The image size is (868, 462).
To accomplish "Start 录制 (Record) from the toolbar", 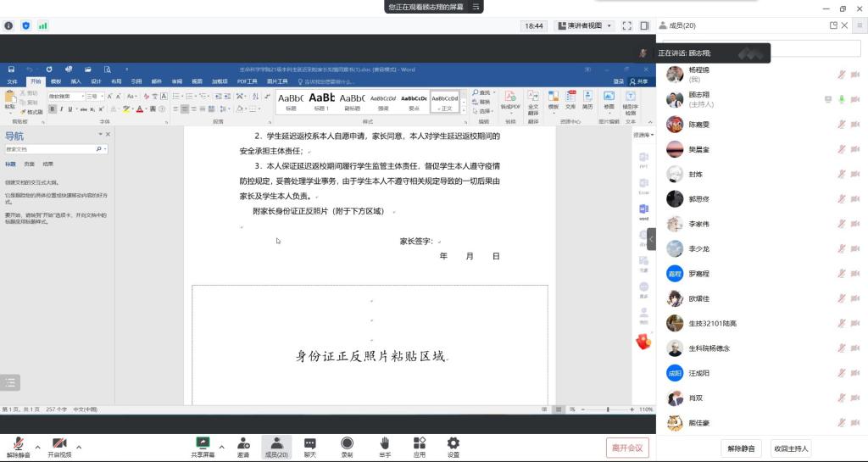I will [x=347, y=447].
